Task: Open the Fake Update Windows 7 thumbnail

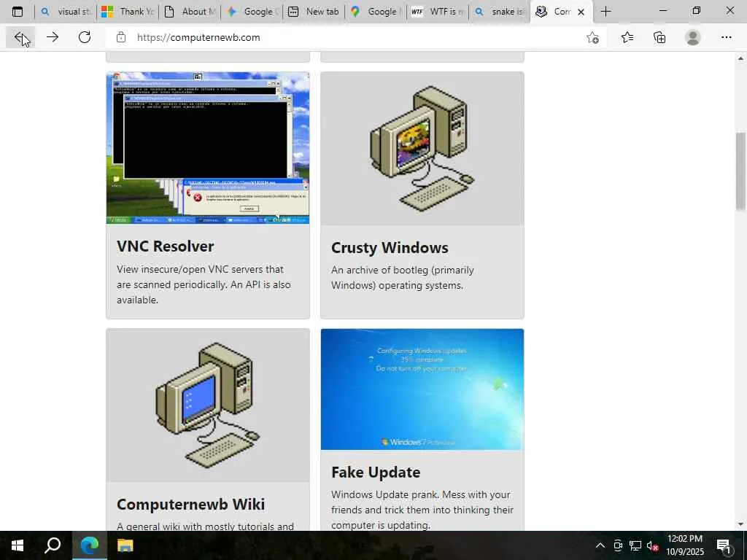Action: 422,389
